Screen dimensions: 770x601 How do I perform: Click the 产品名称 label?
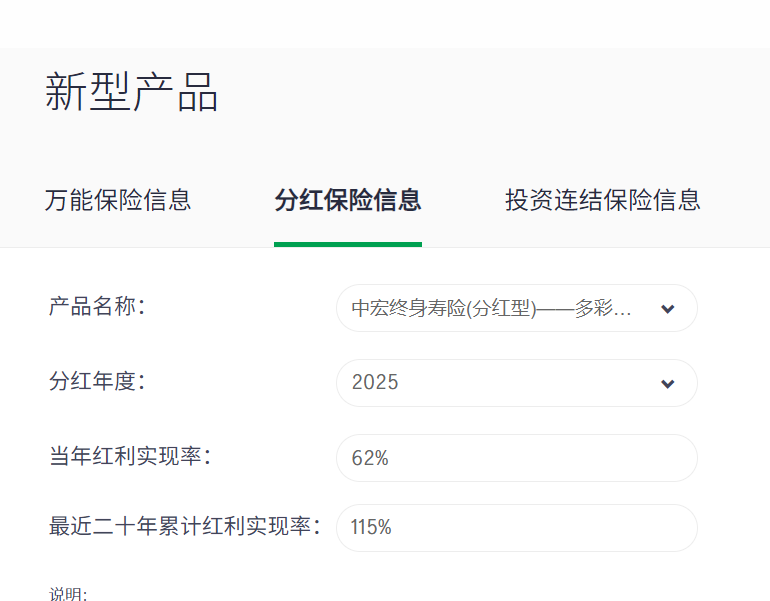tap(97, 306)
